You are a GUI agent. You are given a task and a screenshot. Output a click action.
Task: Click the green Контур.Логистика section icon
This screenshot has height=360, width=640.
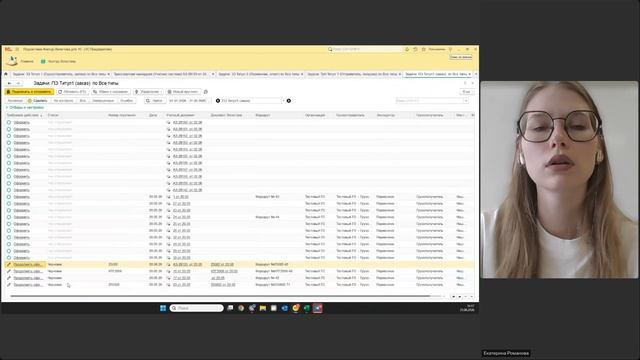click(x=43, y=61)
